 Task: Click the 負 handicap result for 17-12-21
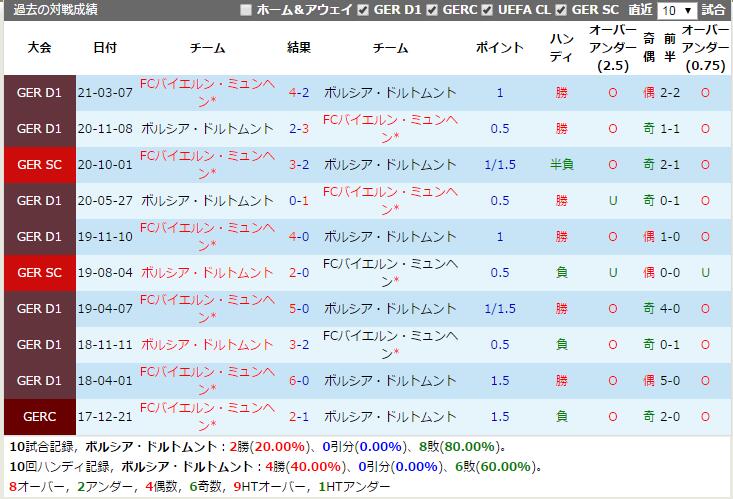(x=561, y=417)
